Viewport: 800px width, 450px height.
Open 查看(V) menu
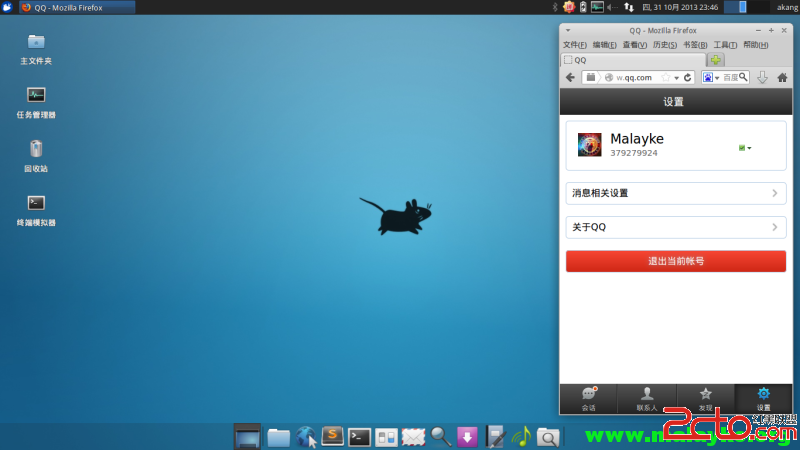tap(635, 45)
